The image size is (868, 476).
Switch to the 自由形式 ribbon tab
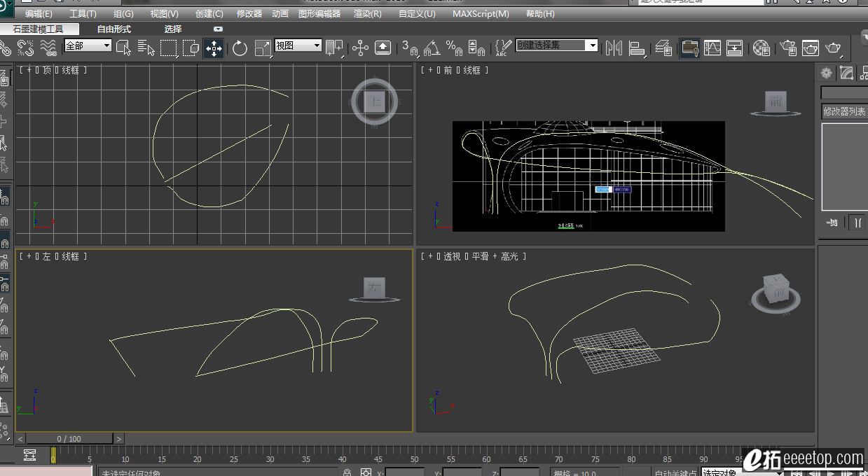114,29
